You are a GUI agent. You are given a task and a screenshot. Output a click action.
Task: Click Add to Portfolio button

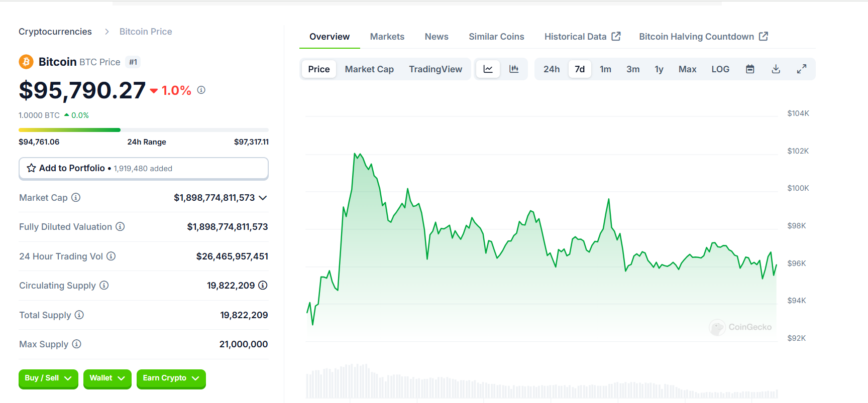coord(144,168)
